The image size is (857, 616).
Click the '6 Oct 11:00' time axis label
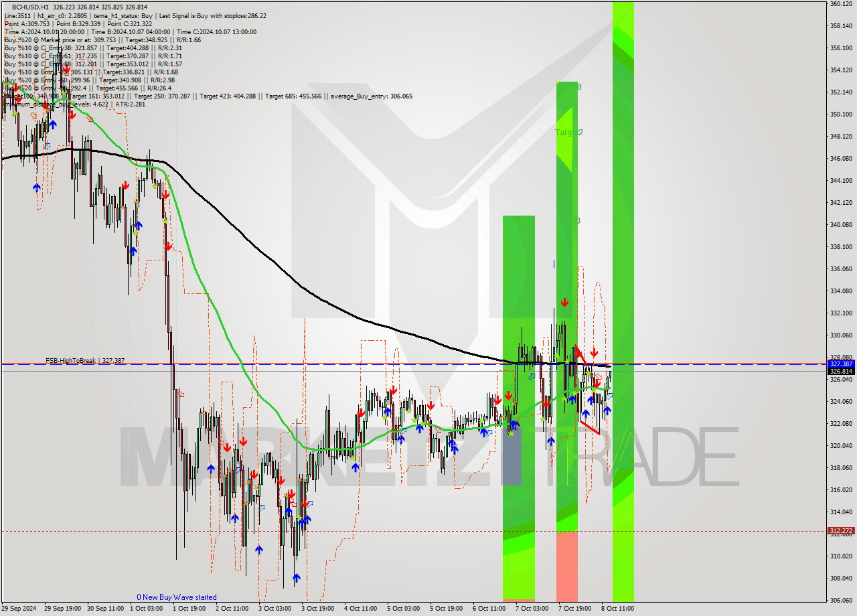[x=489, y=609]
